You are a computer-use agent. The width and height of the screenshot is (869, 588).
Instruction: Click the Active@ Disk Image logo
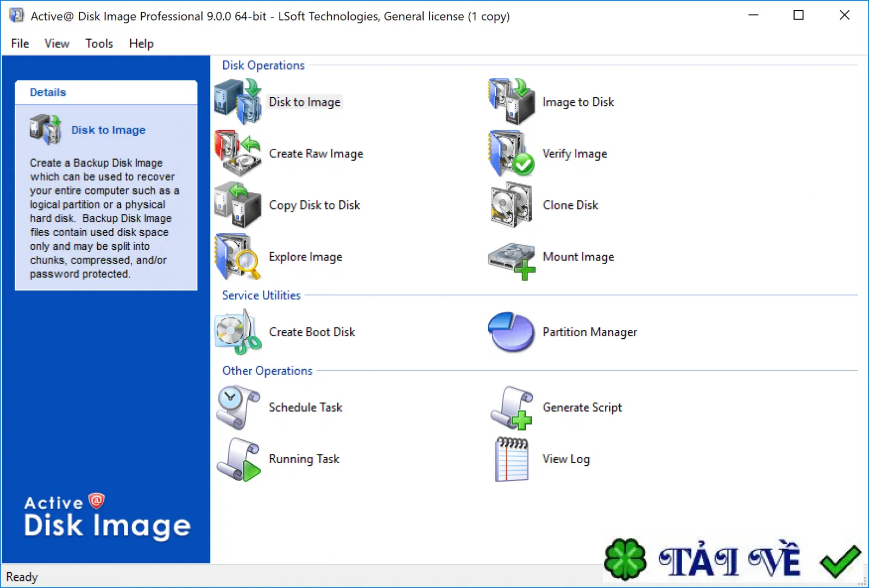107,516
